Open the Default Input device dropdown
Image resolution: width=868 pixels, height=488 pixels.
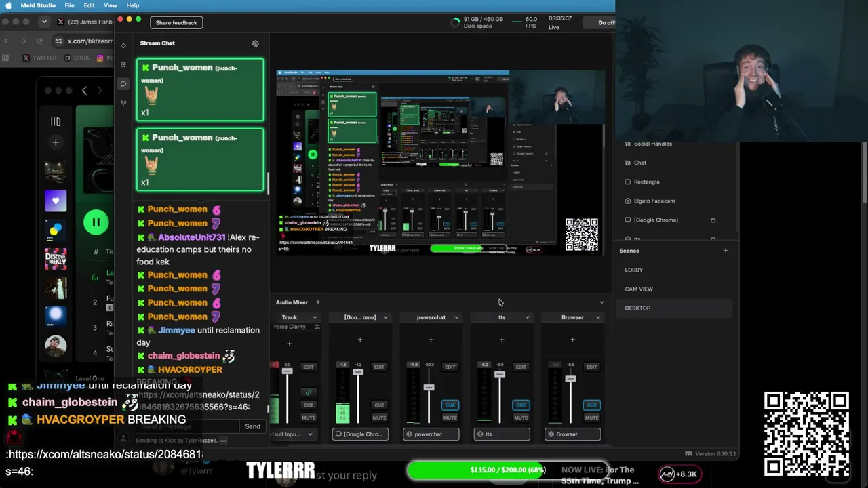coord(293,434)
